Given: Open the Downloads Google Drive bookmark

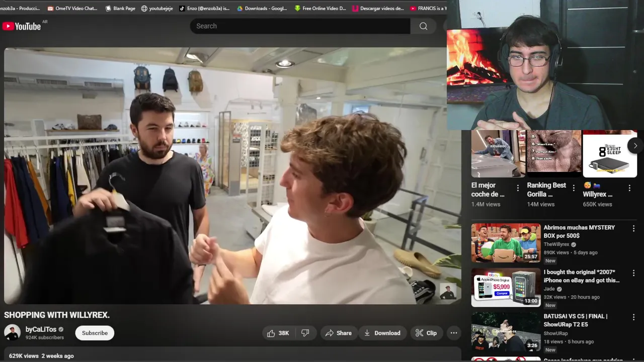Looking at the screenshot, I should 262,8.
